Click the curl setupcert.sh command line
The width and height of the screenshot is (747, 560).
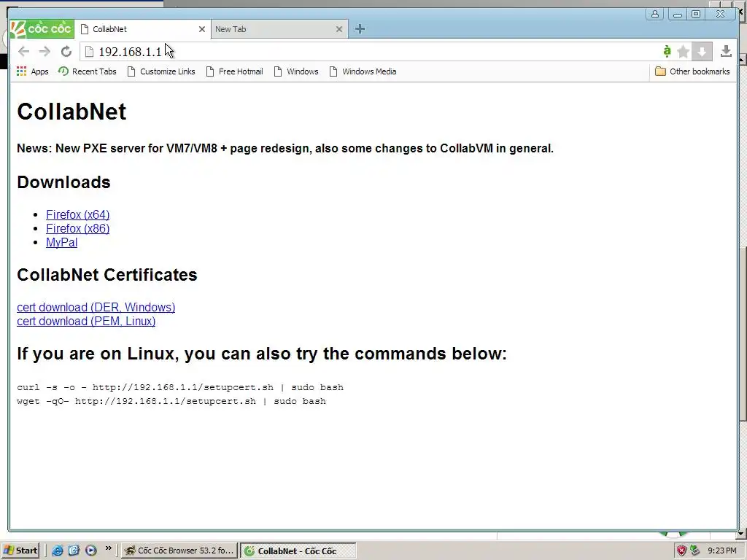180,387
